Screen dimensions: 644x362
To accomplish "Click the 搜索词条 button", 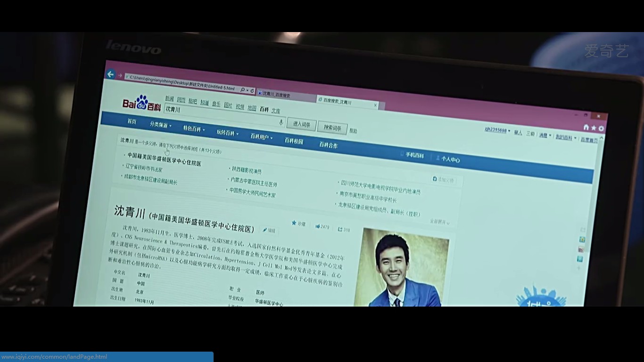I will (332, 128).
